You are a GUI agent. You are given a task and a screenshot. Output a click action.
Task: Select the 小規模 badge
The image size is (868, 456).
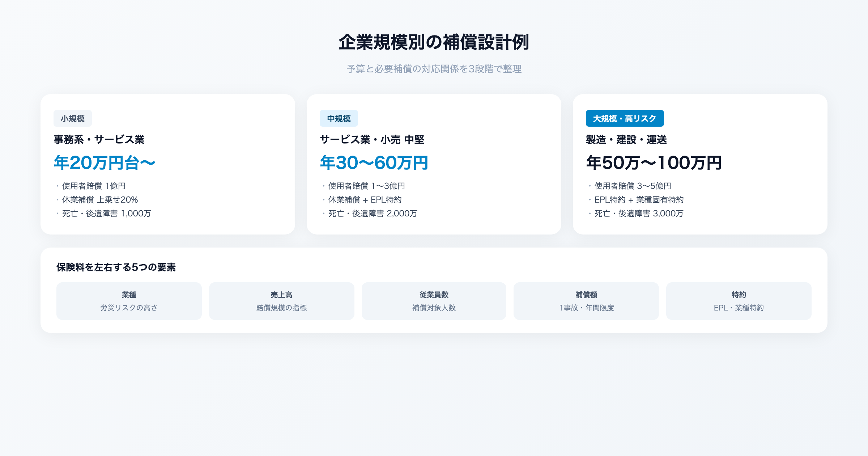(73, 118)
